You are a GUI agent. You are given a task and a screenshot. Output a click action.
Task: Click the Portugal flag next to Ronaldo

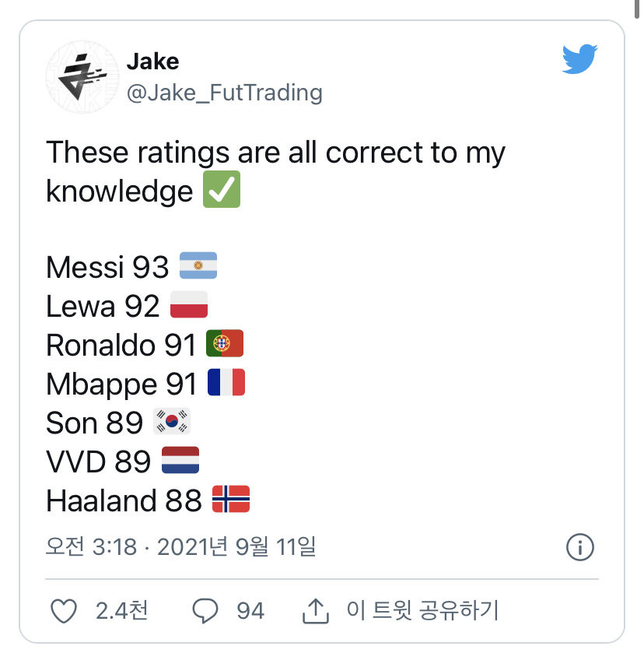click(225, 343)
